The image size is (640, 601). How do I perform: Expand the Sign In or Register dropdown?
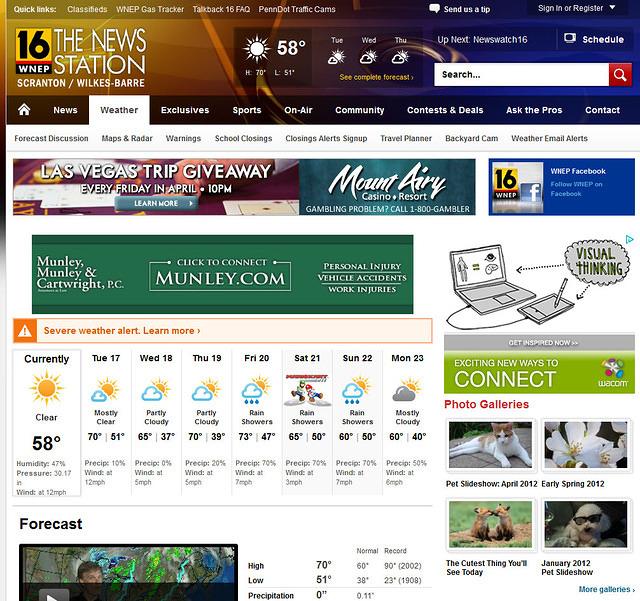(x=612, y=8)
